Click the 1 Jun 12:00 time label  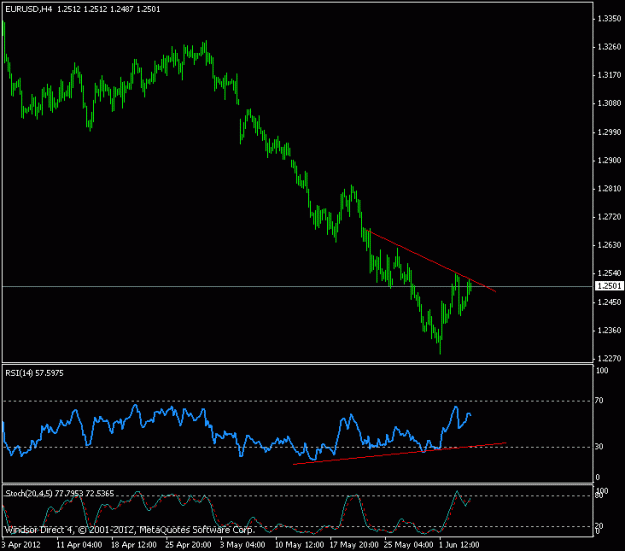click(x=459, y=545)
